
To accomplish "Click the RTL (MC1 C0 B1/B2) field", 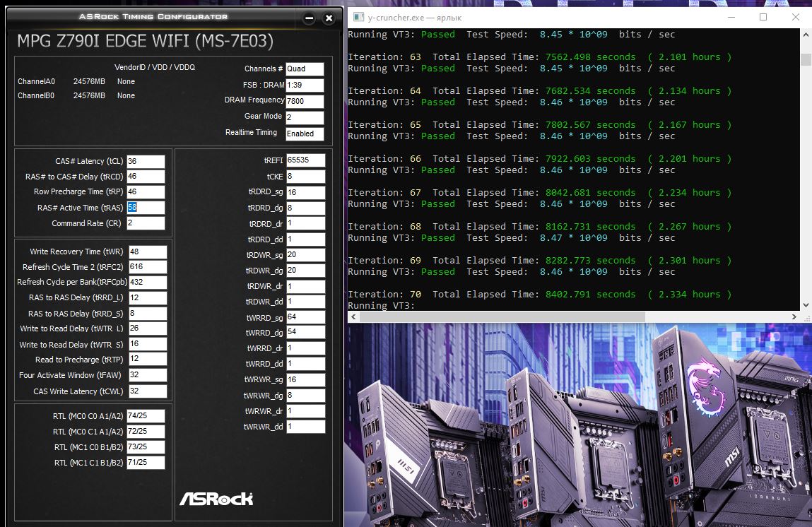I will (146, 446).
